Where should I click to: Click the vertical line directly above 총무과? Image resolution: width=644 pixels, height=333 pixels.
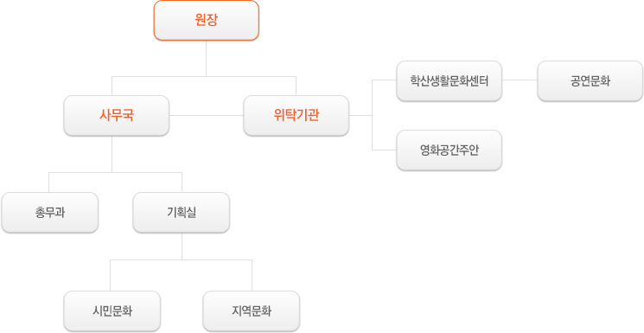pos(49,183)
